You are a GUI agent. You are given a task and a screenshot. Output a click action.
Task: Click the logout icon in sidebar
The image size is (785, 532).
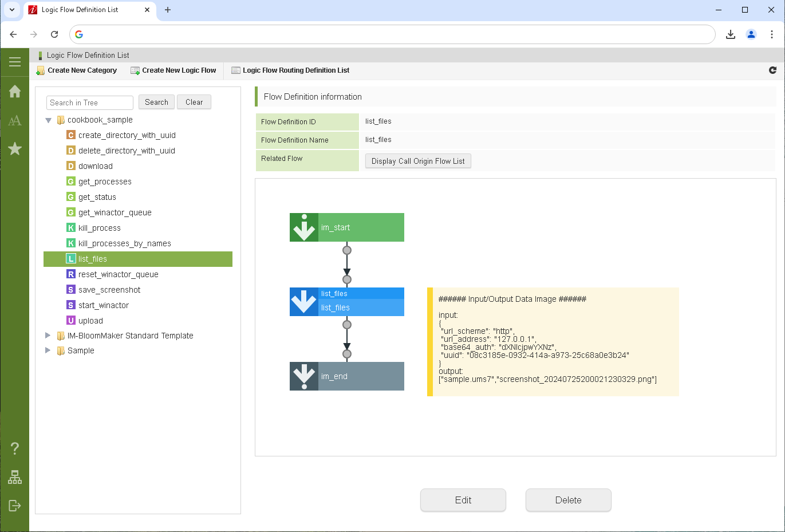pyautogui.click(x=15, y=505)
